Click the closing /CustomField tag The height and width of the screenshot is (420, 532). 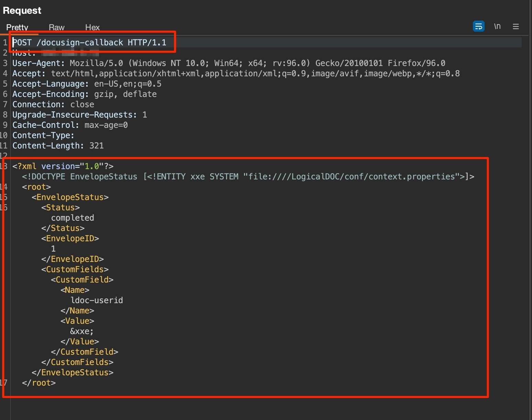[x=85, y=352]
